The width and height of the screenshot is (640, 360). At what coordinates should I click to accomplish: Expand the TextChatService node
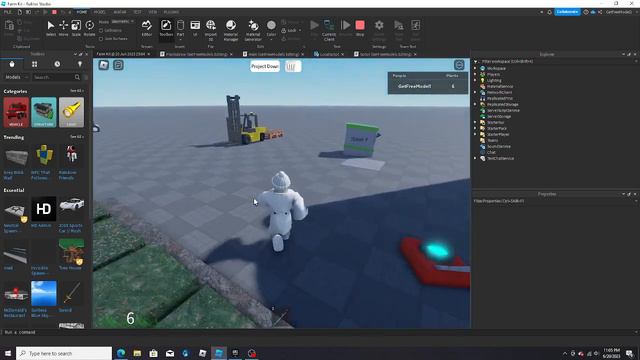click(x=476, y=158)
